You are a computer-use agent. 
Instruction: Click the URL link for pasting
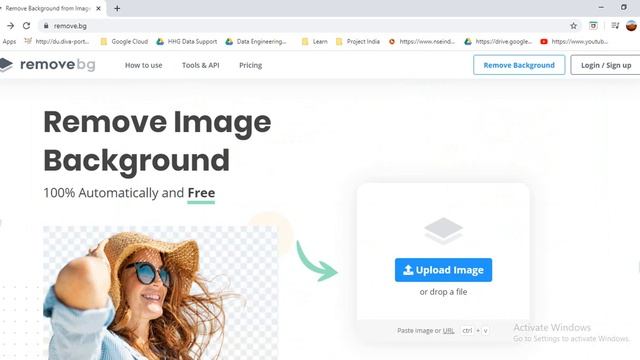click(x=448, y=331)
